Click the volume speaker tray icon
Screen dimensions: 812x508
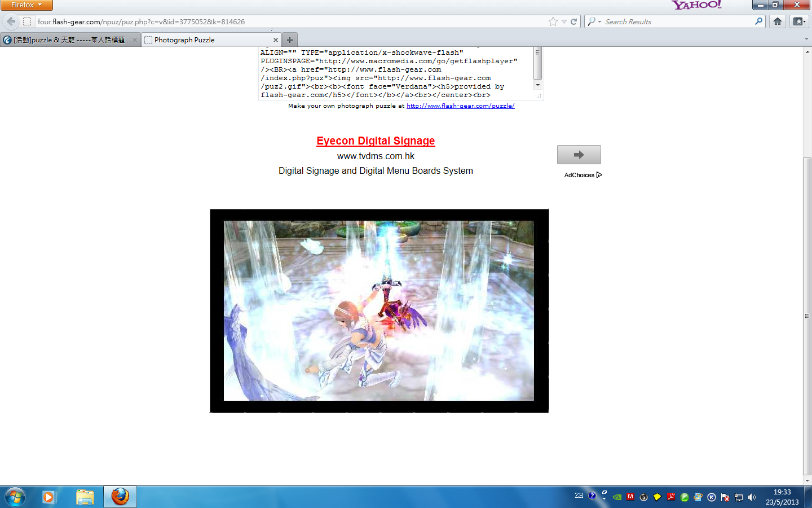[x=752, y=497]
